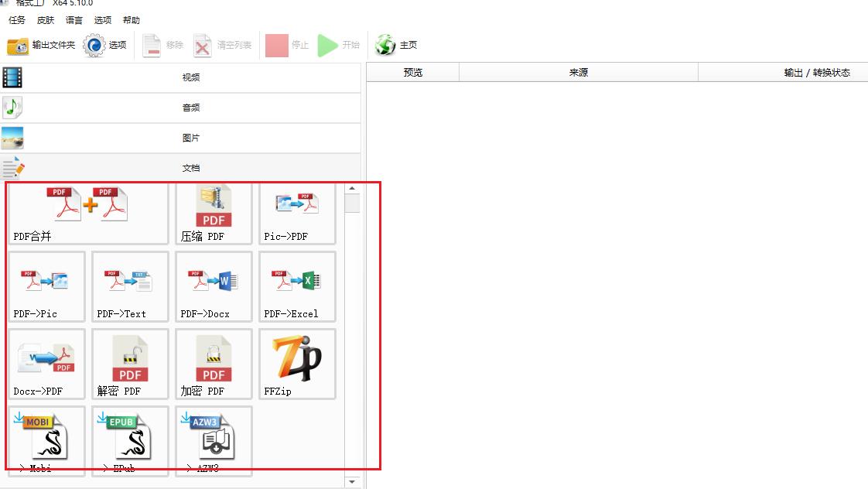The width and height of the screenshot is (868, 489).
Task: Open the 压缩 PDF compress tool
Action: click(x=214, y=214)
